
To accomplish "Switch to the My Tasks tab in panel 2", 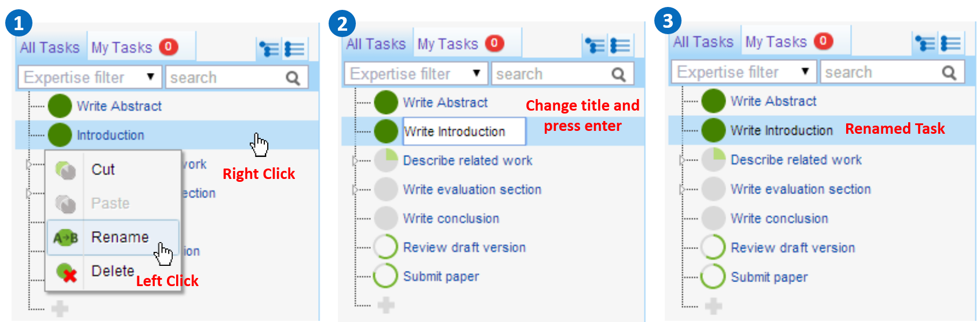I will point(447,44).
